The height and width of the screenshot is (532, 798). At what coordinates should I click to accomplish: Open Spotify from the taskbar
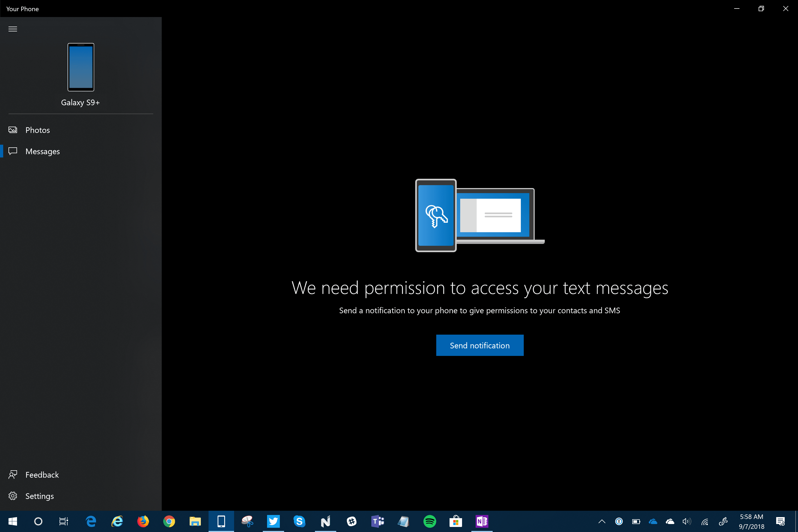pos(430,521)
